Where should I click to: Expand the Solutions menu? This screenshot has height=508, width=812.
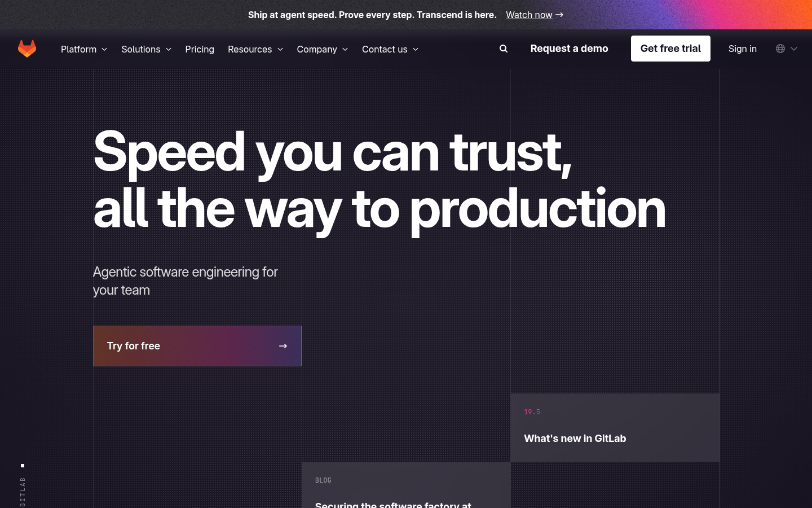pyautogui.click(x=147, y=49)
